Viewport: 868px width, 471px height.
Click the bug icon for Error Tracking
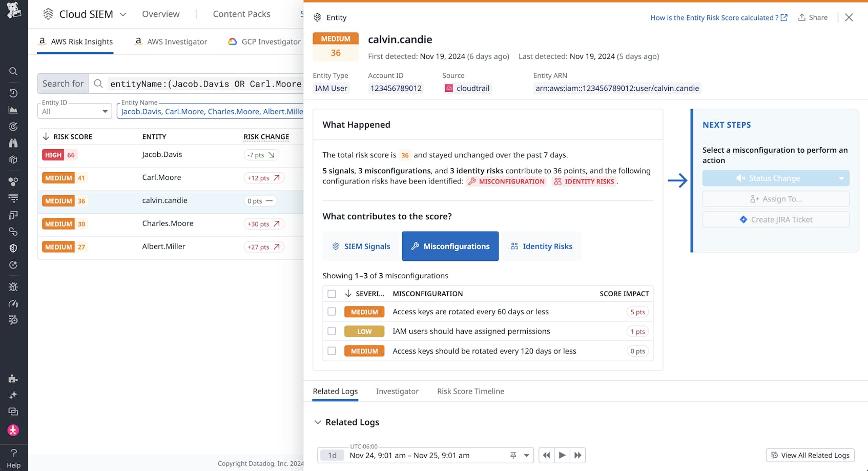[x=13, y=287]
